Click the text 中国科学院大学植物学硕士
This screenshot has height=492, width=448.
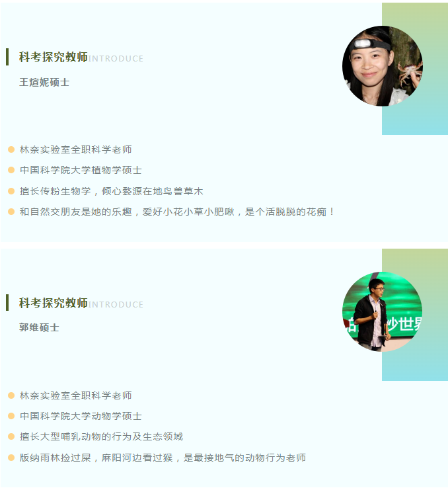[x=81, y=170]
